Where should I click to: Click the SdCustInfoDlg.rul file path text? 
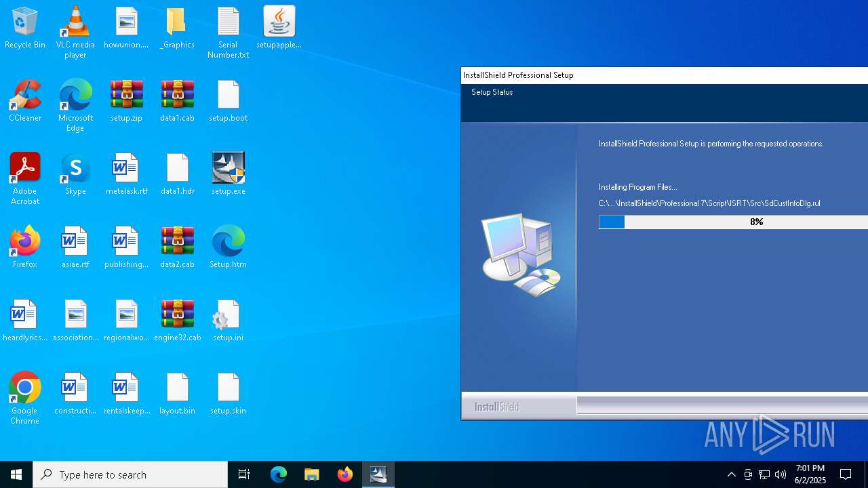click(x=710, y=203)
